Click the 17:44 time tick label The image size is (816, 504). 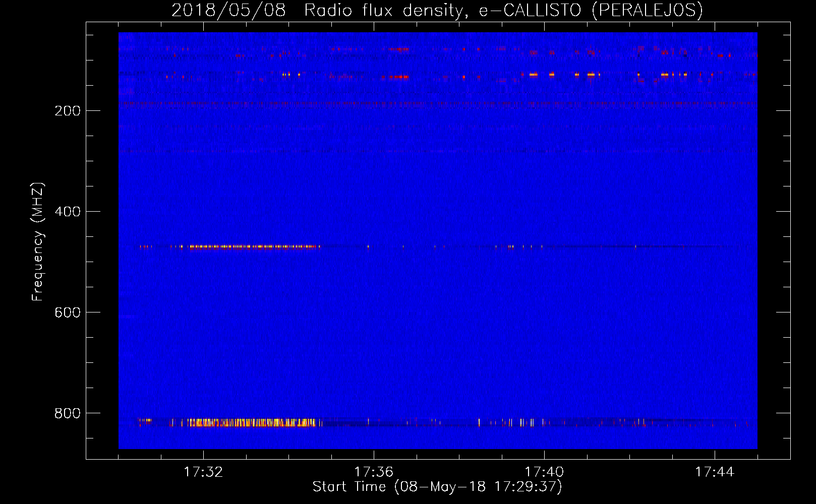[715, 472]
